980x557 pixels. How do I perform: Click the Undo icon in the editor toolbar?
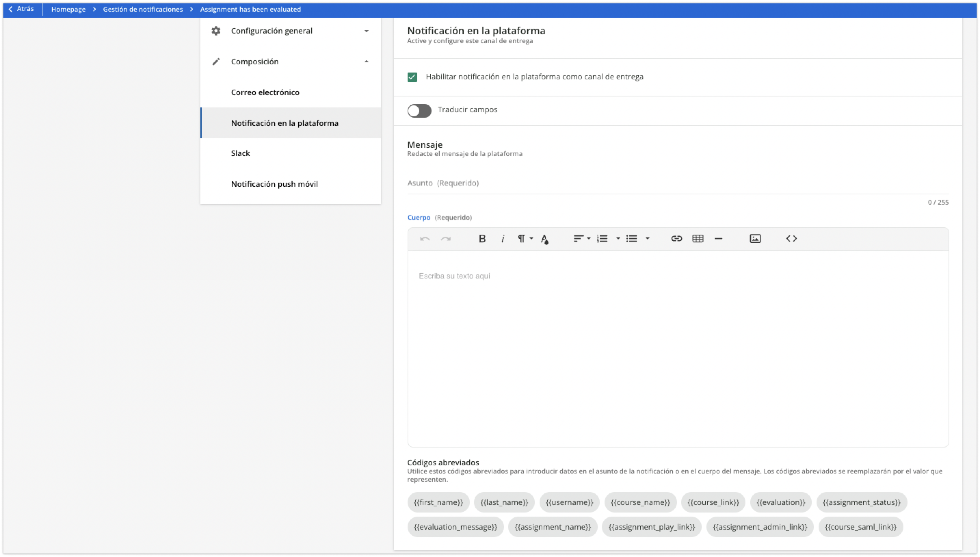click(424, 238)
